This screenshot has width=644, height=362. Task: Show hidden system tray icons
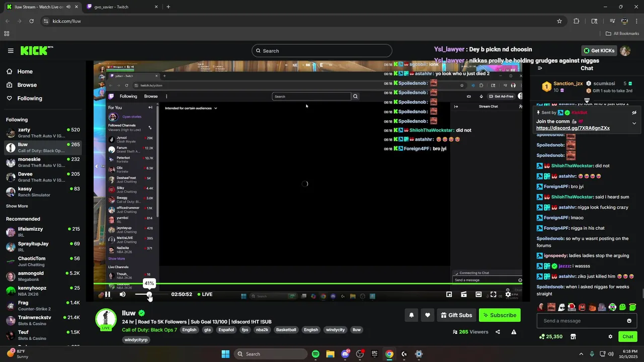pos(581,354)
